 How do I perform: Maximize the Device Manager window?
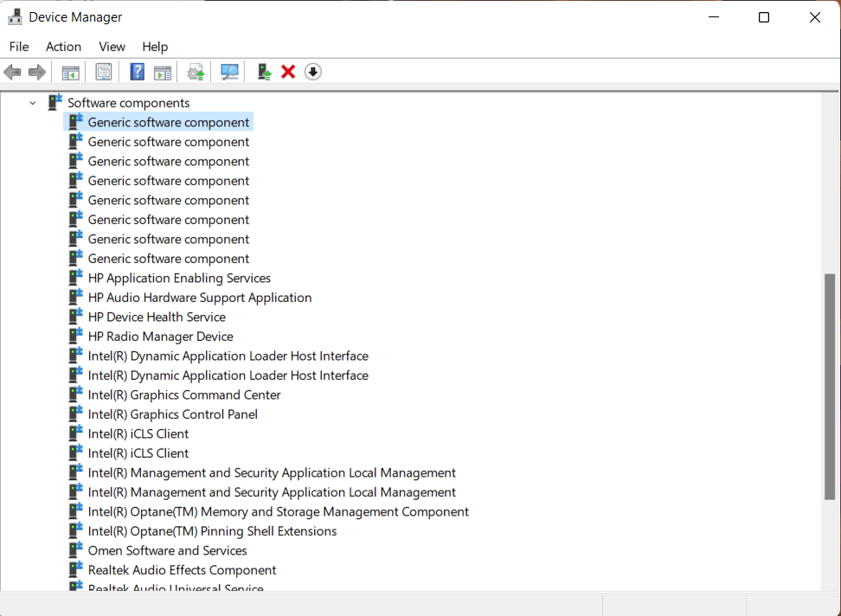(764, 17)
